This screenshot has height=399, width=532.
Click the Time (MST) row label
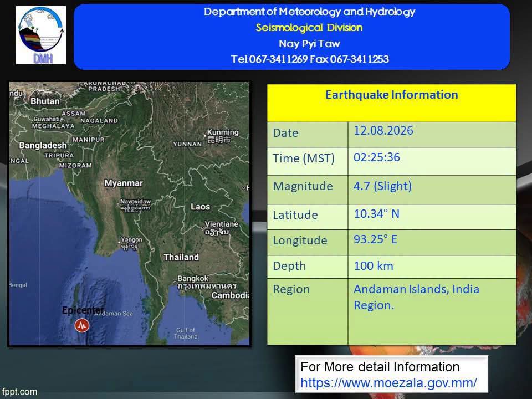(304, 159)
